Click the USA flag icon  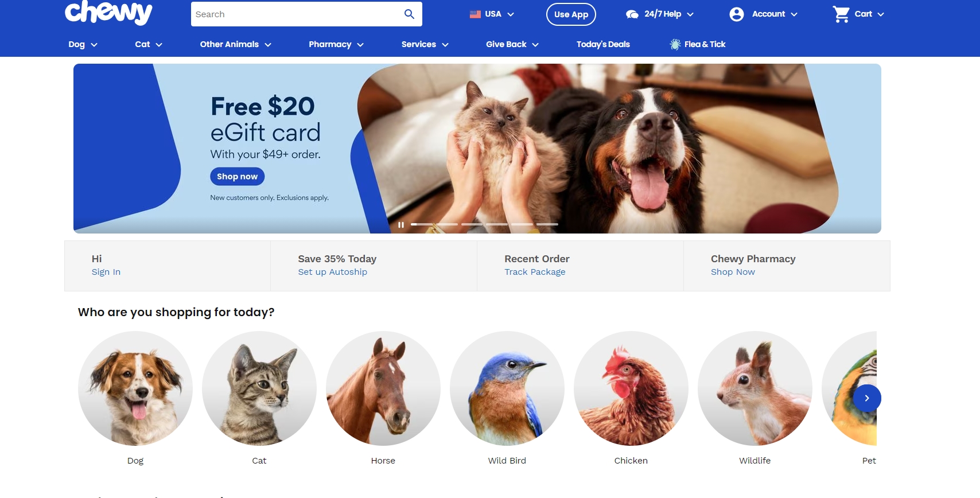pyautogui.click(x=475, y=14)
